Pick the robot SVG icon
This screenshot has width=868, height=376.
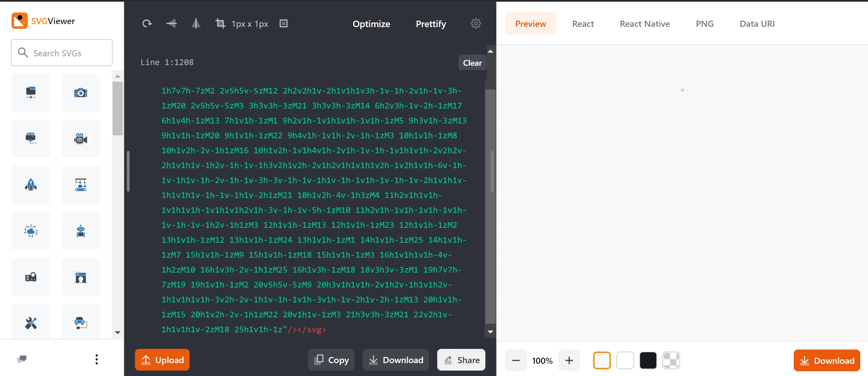pyautogui.click(x=81, y=231)
